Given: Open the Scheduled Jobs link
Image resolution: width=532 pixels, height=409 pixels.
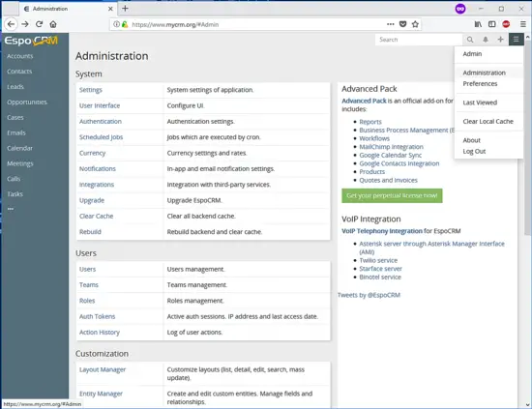Looking at the screenshot, I should (101, 137).
